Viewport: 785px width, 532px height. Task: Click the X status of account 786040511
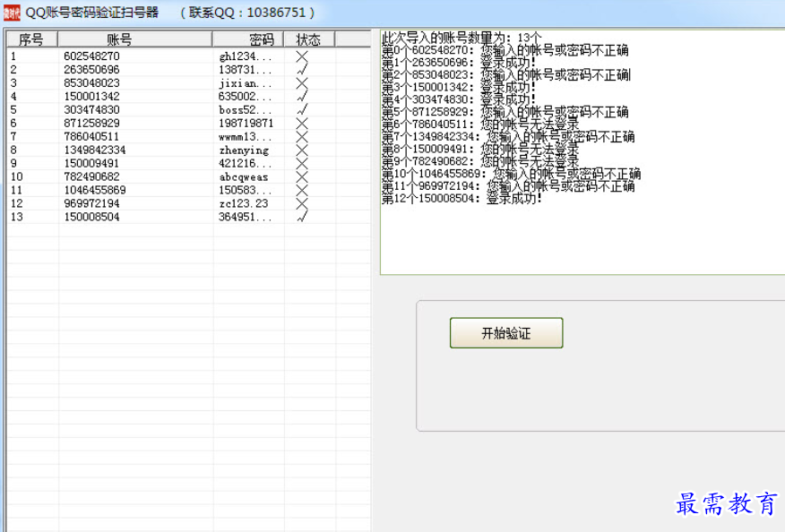(x=302, y=137)
